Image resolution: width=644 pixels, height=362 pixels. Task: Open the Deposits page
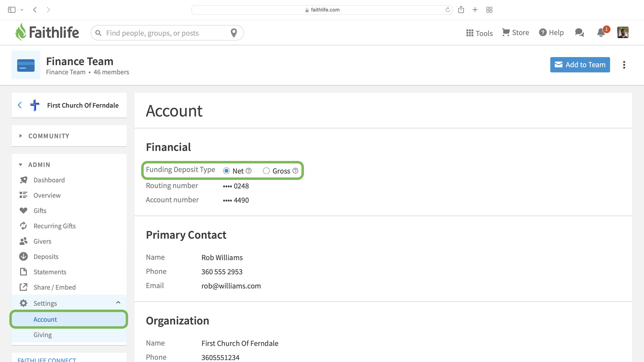point(46,257)
